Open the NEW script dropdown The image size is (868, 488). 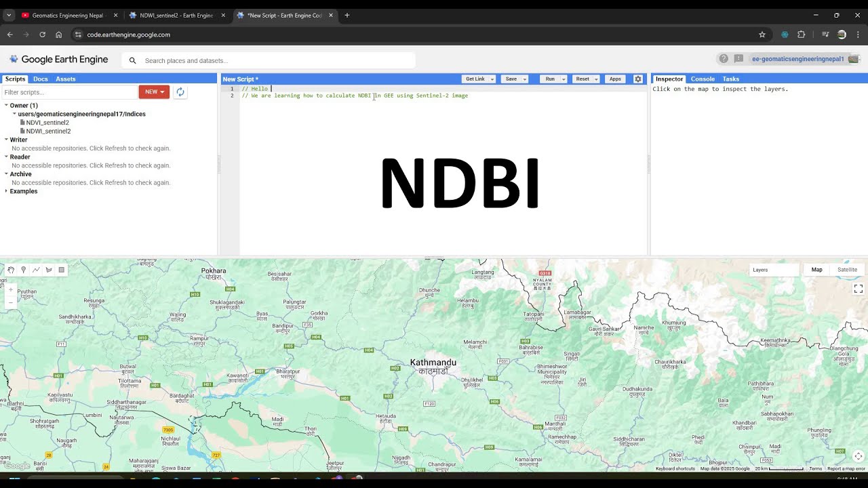tap(154, 92)
